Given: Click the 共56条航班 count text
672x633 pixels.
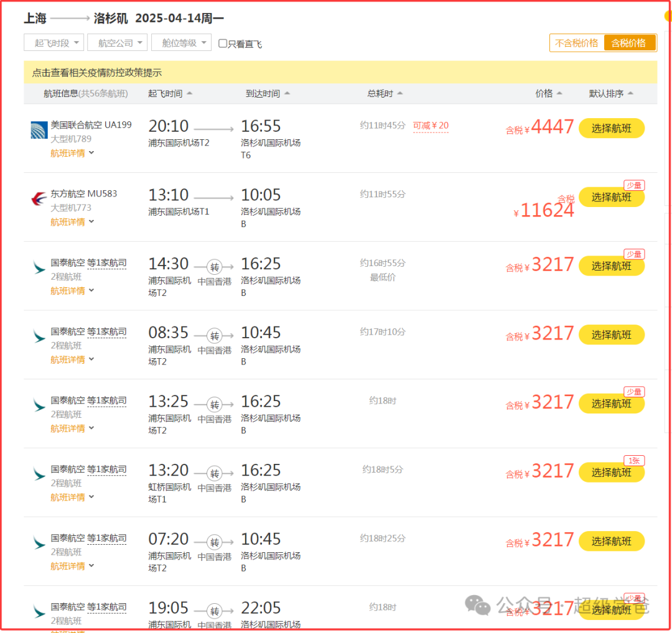Looking at the screenshot, I should click(103, 93).
